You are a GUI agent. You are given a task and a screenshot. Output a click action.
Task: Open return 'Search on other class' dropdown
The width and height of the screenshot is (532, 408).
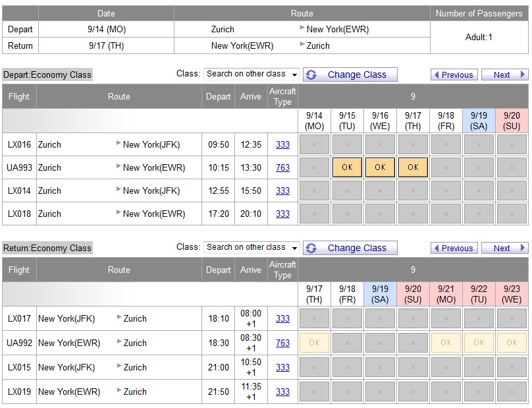click(x=252, y=247)
